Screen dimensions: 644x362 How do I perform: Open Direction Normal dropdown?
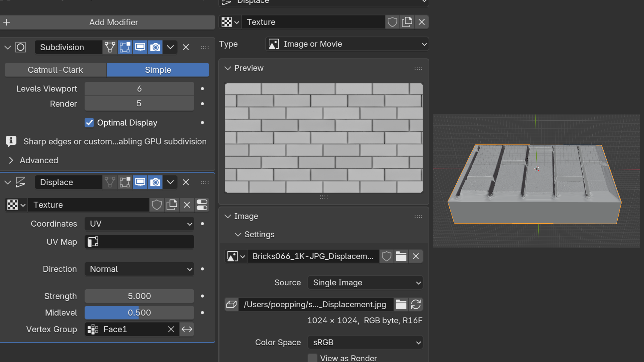[139, 269]
